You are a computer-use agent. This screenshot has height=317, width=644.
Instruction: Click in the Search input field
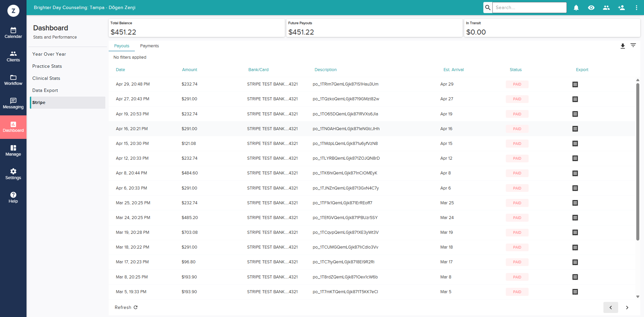(529, 7)
